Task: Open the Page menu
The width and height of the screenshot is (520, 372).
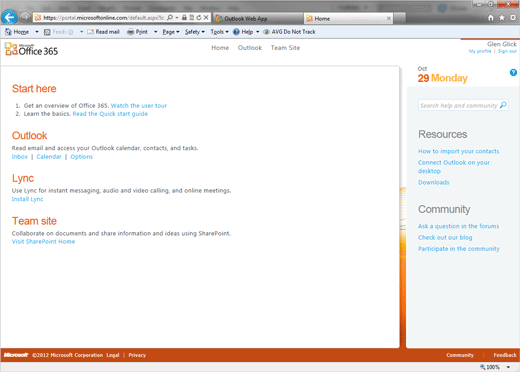Action: [171, 32]
